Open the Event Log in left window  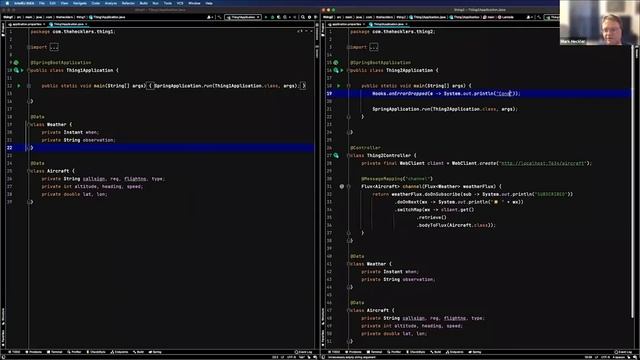[303, 352]
